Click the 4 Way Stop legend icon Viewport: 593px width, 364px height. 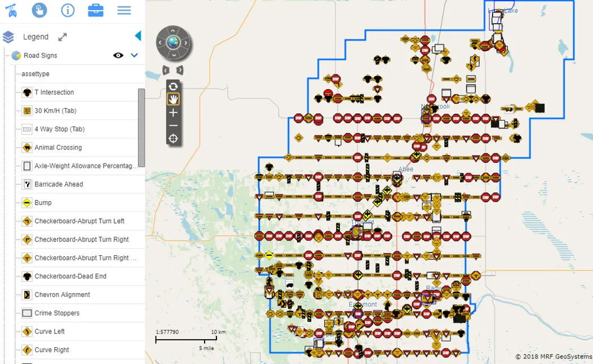coord(27,129)
